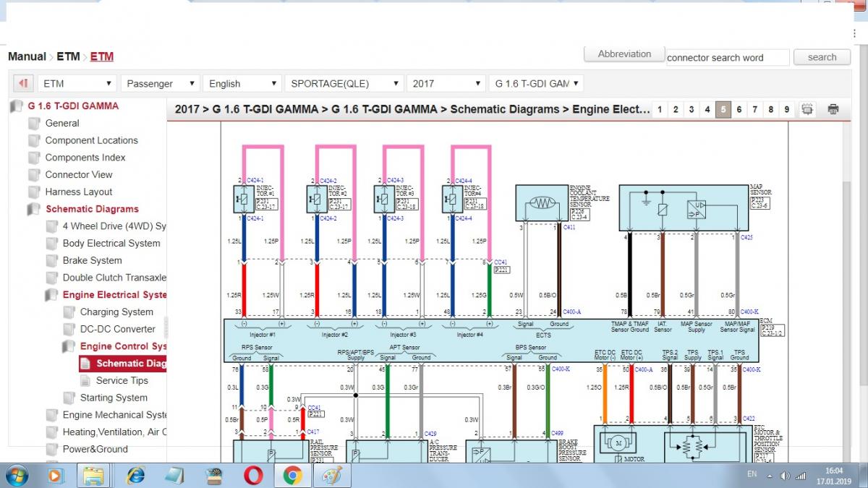Click Schematic Diagrams page icon
Viewport: 868px width, 488px height.
pyautogui.click(x=85, y=363)
